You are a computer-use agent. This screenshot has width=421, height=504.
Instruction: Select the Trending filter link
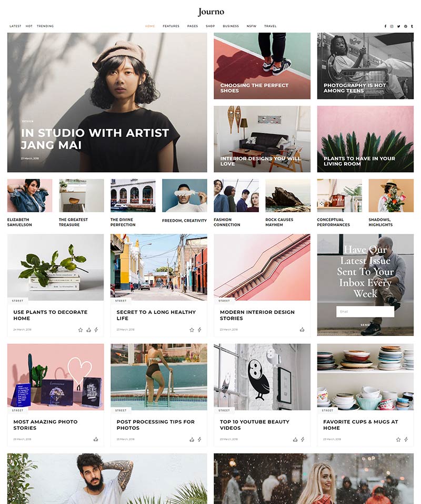point(45,26)
